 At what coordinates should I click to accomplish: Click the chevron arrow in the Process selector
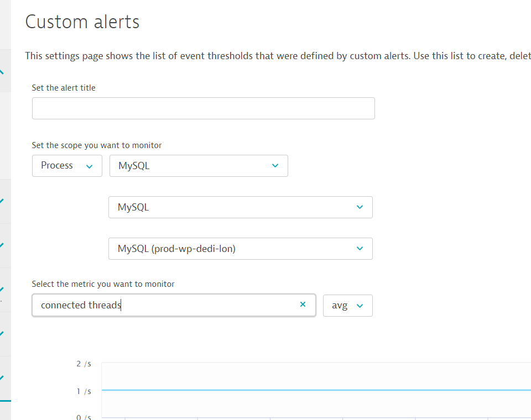90,166
